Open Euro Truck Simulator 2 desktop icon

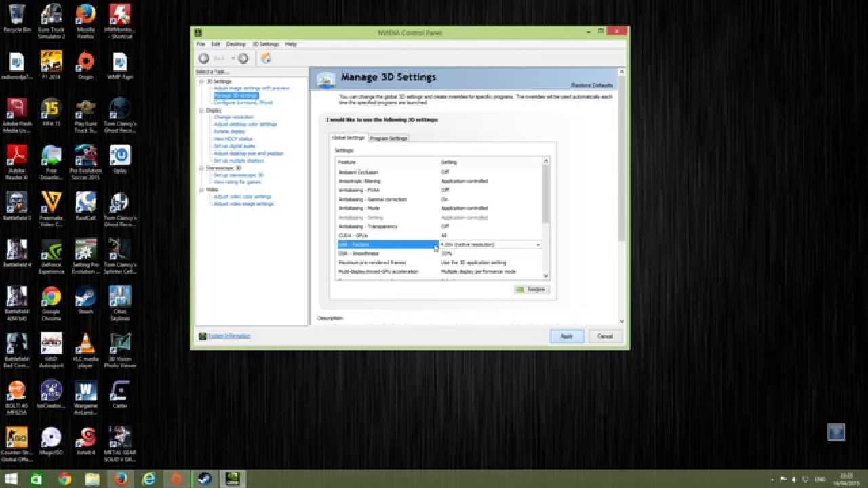(x=52, y=21)
